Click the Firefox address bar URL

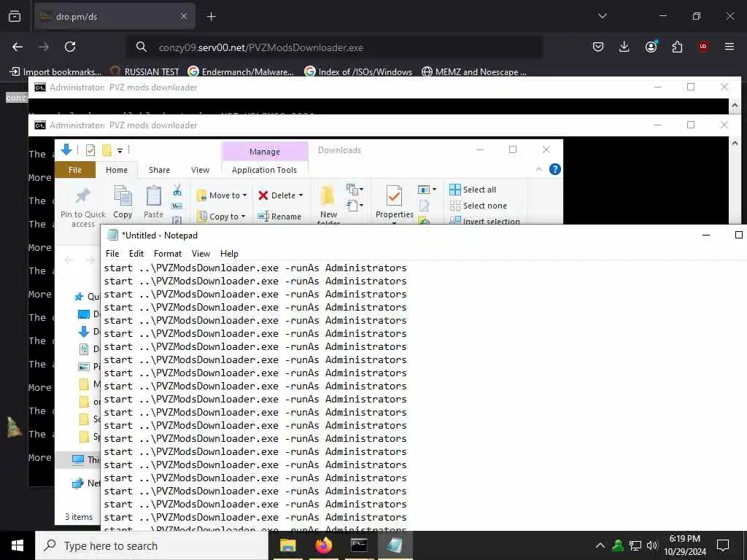(261, 47)
